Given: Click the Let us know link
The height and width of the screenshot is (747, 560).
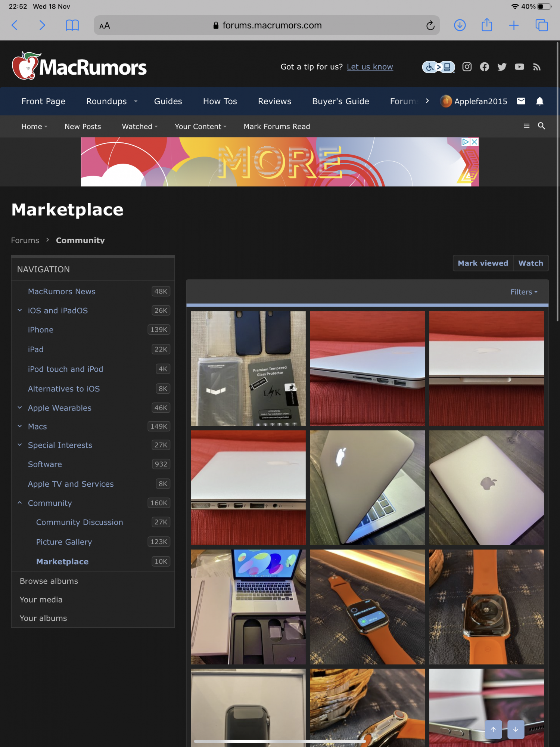Looking at the screenshot, I should 370,67.
